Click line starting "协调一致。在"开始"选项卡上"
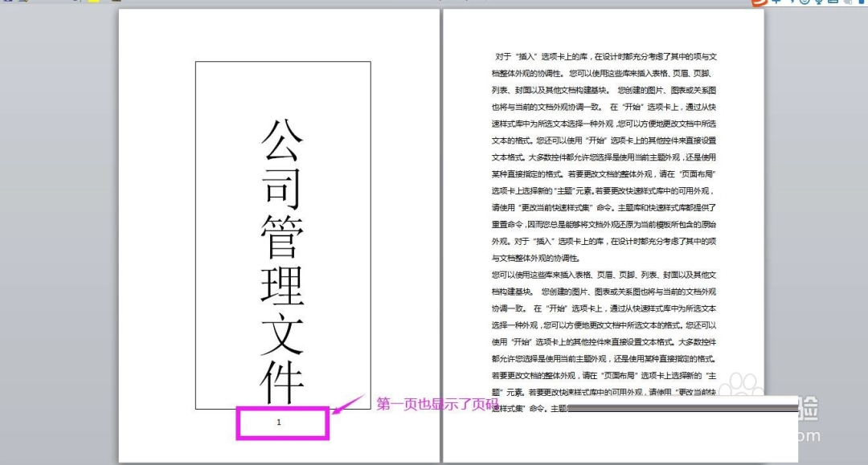 click(x=604, y=308)
